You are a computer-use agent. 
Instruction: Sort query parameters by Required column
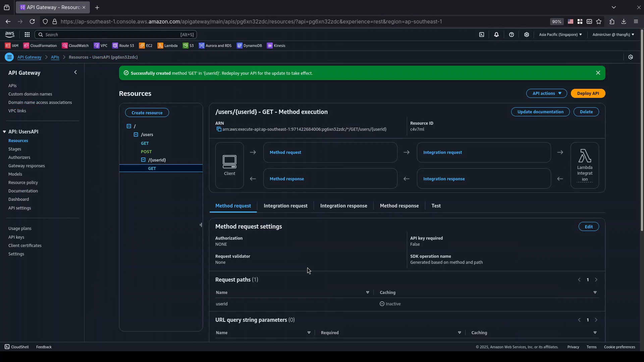pos(460,333)
